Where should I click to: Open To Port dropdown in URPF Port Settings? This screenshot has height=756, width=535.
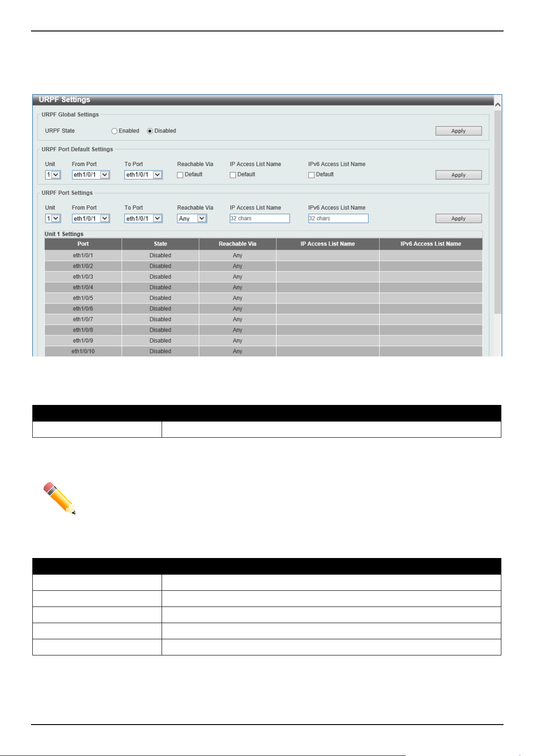[x=143, y=219]
